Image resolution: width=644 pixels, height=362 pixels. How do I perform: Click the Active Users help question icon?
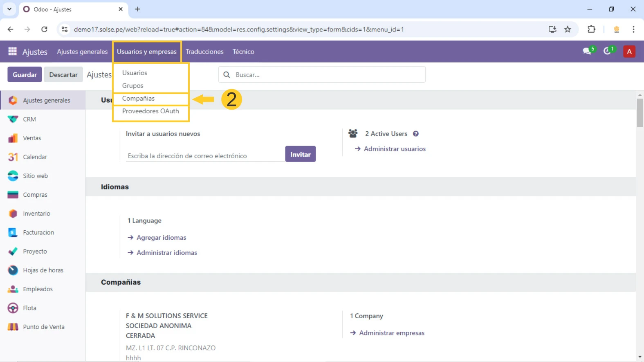415,134
